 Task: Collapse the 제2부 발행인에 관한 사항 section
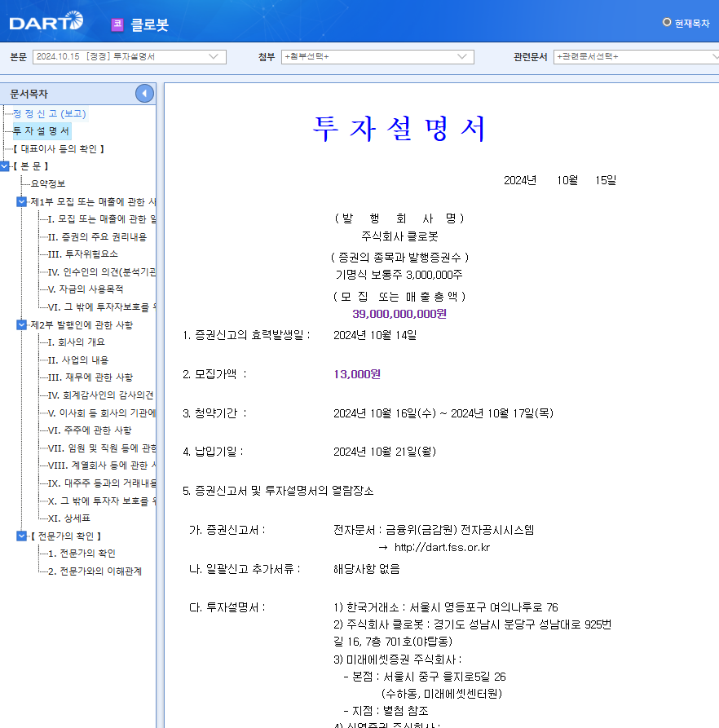point(20,324)
